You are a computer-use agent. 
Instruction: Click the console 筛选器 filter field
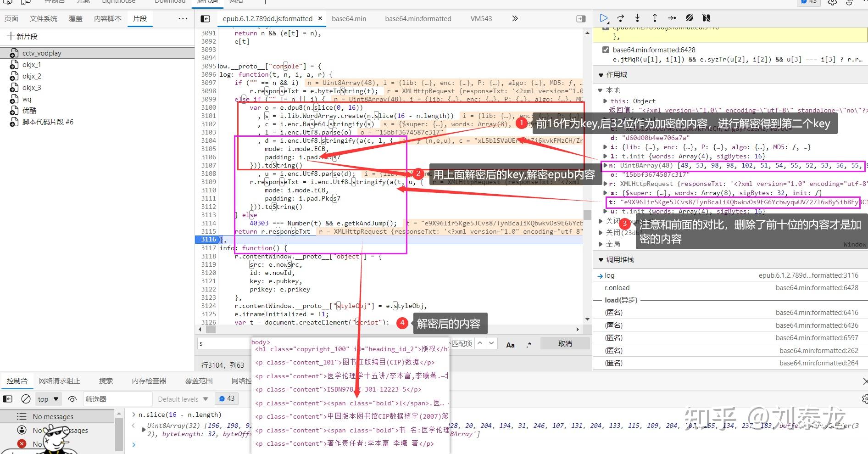117,399
